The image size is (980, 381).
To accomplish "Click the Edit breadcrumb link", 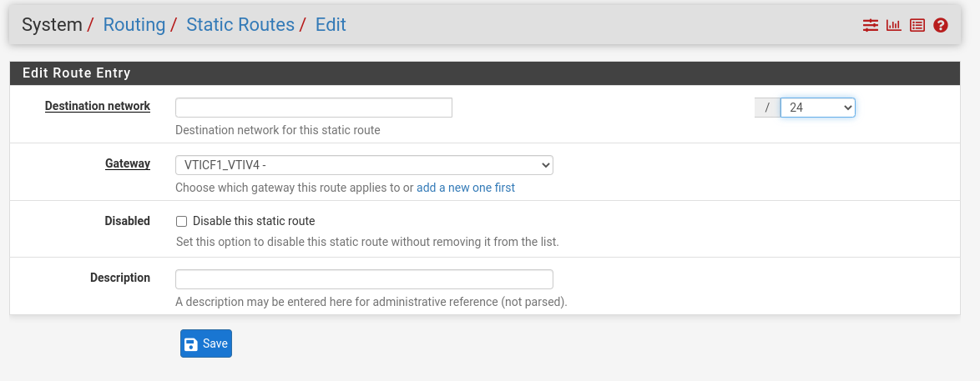I will (331, 25).
